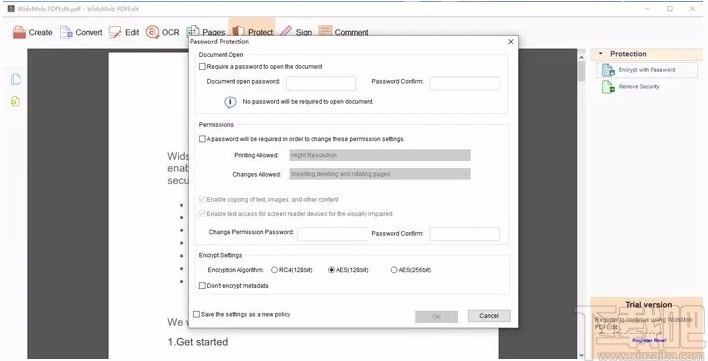The width and height of the screenshot is (708, 361).
Task: Click the Remove Security icon
Action: (608, 87)
